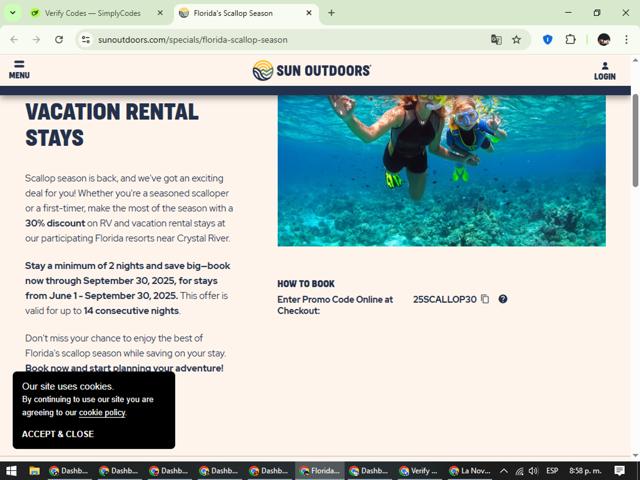Click the snorkeling underwater photo
Image resolution: width=640 pixels, height=480 pixels.
442,171
